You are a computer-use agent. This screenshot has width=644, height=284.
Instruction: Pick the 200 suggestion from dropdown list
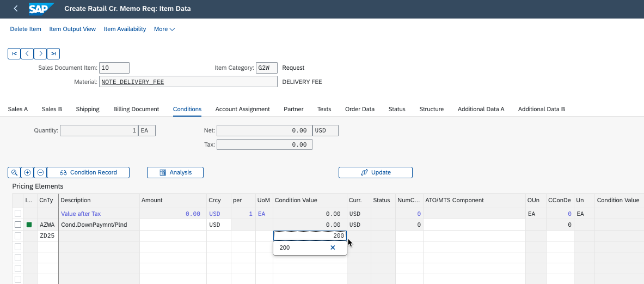click(x=294, y=247)
